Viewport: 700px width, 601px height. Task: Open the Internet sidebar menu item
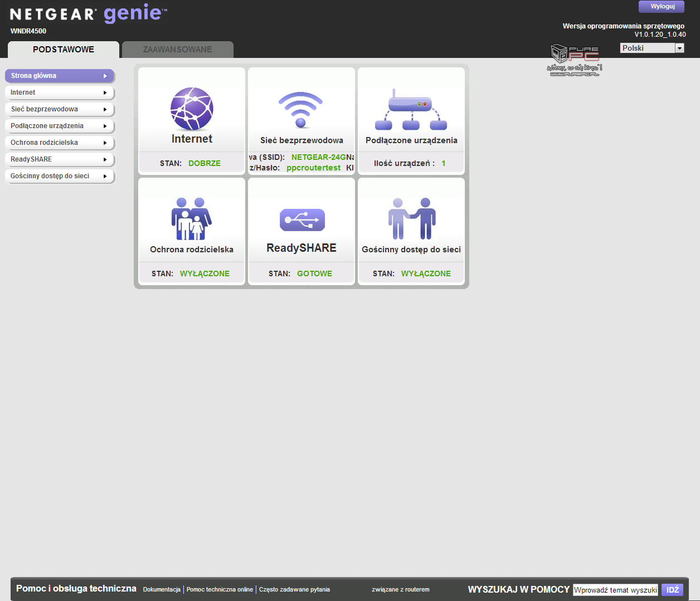point(60,92)
